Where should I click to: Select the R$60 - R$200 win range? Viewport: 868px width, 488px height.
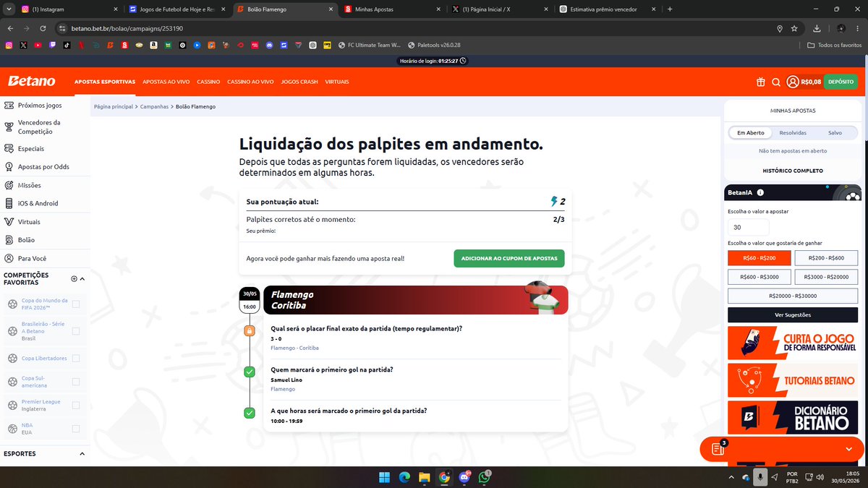(x=759, y=258)
